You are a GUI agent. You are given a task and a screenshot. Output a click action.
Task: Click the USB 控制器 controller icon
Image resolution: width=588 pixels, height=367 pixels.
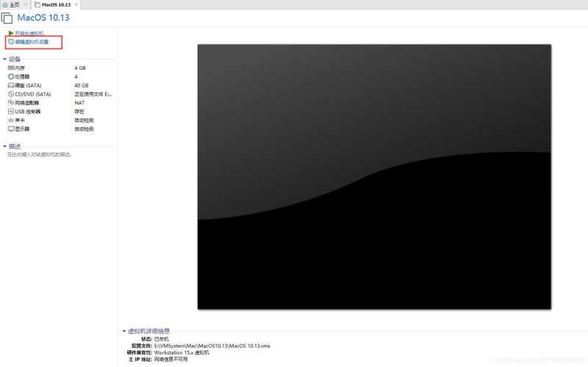point(11,112)
